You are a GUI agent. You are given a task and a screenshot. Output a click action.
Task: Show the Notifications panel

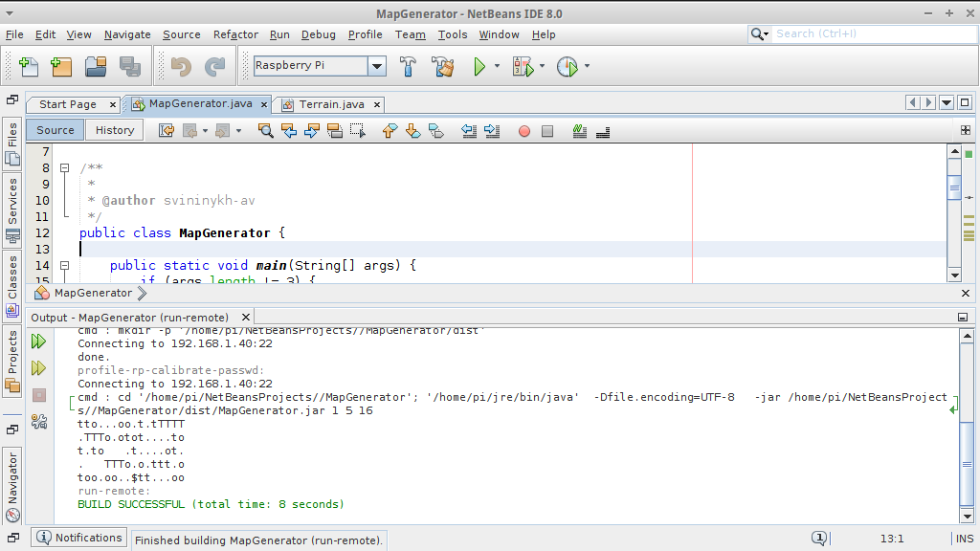[x=78, y=537]
